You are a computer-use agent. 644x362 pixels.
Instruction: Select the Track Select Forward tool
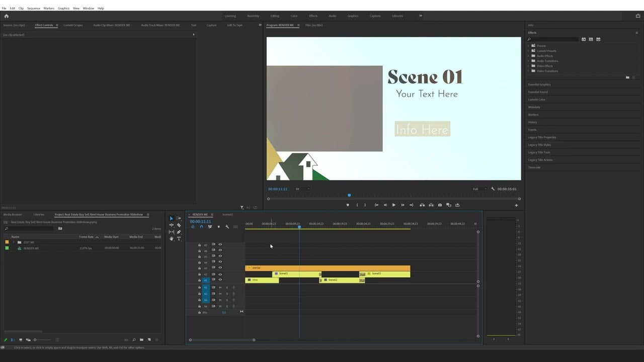pos(179,218)
